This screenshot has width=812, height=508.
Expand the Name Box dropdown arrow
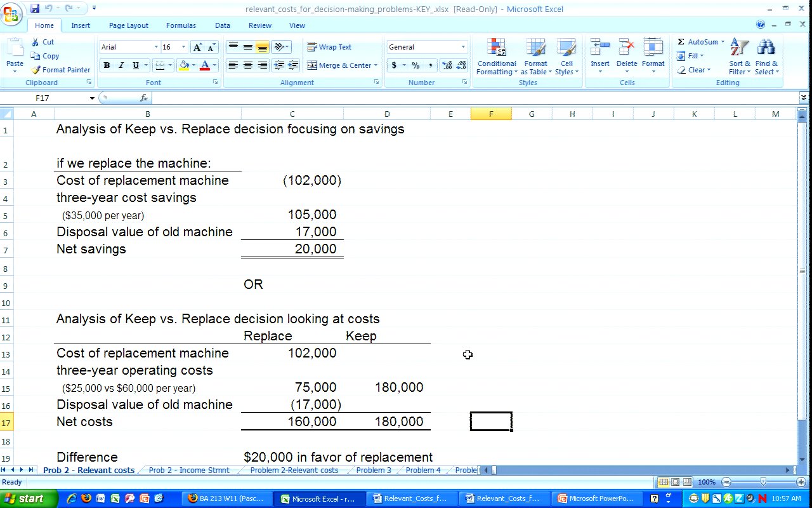(x=92, y=98)
